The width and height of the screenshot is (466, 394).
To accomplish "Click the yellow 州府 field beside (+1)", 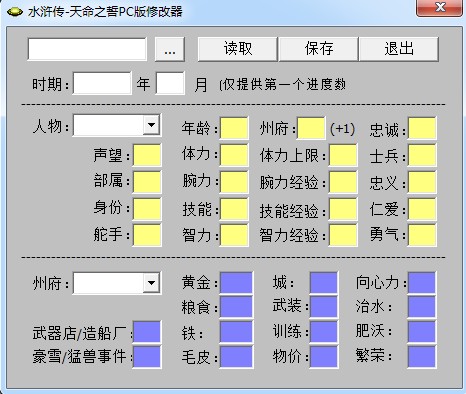I will pos(311,128).
